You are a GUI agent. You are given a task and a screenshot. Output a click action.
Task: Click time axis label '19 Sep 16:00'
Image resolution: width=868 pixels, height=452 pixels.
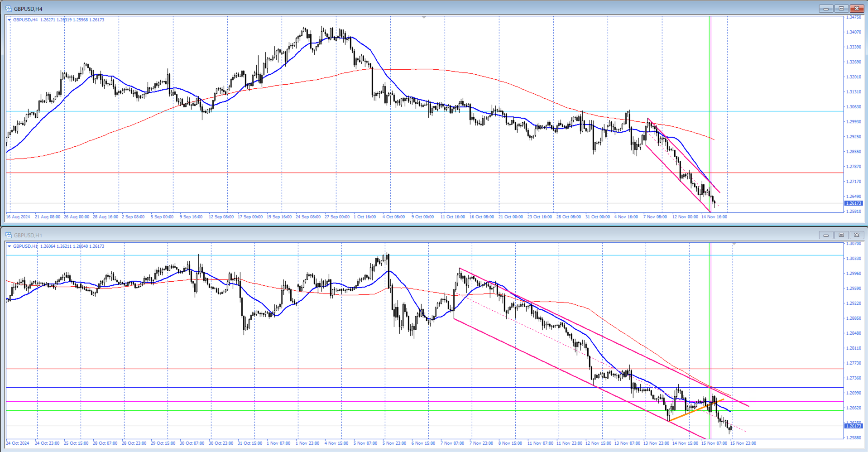click(279, 217)
